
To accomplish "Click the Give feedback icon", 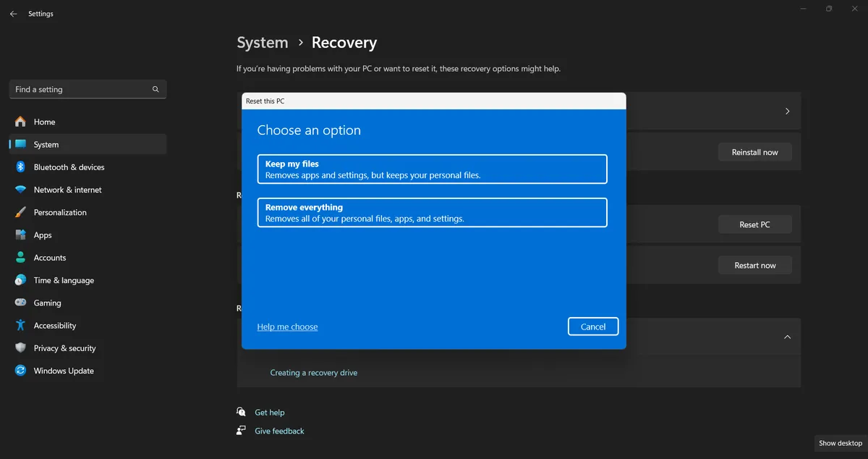I will pos(241,431).
